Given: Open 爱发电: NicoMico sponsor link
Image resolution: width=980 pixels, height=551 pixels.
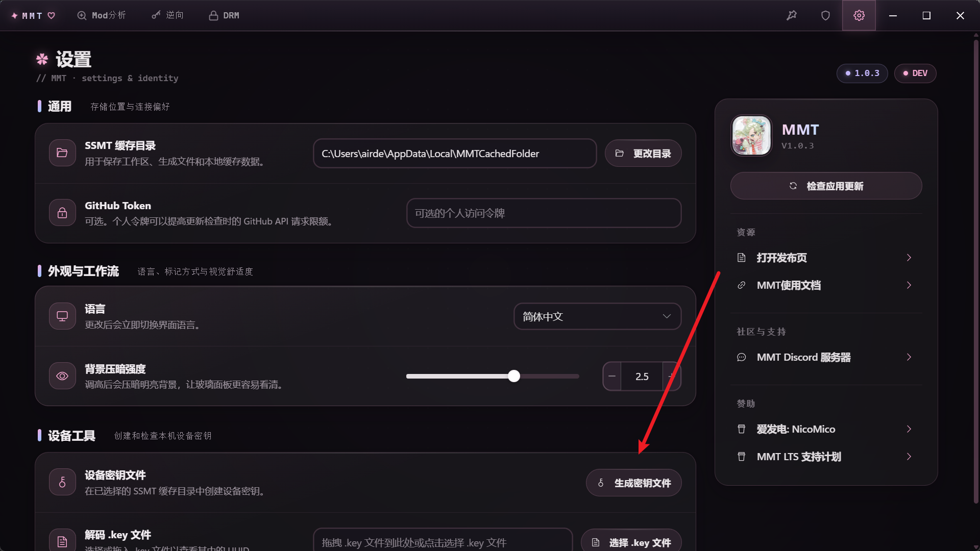Looking at the screenshot, I should pos(826,429).
